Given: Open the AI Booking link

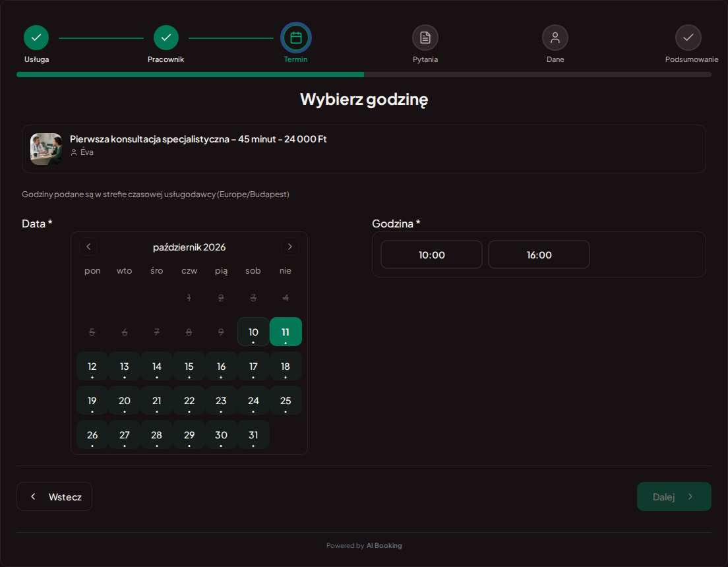Looking at the screenshot, I should (384, 546).
